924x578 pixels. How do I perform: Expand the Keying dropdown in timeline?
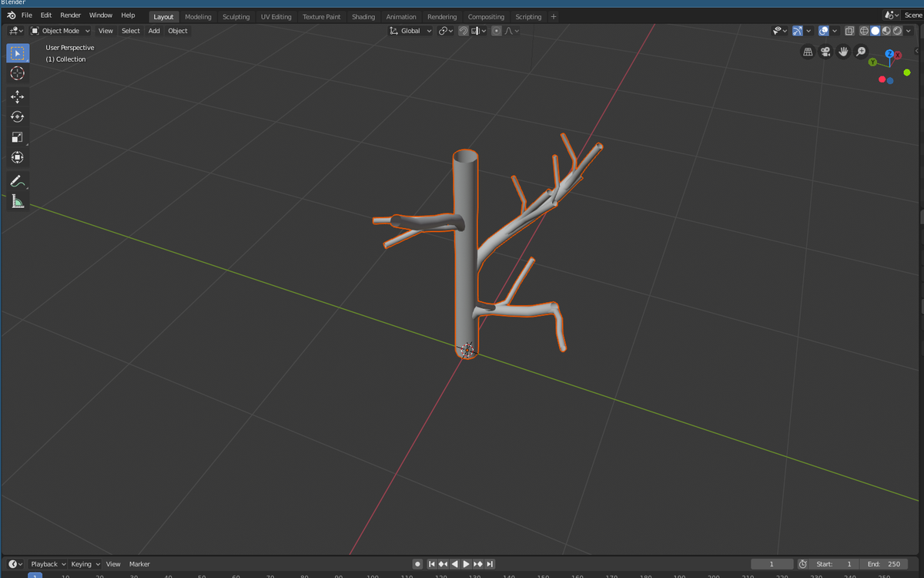85,564
